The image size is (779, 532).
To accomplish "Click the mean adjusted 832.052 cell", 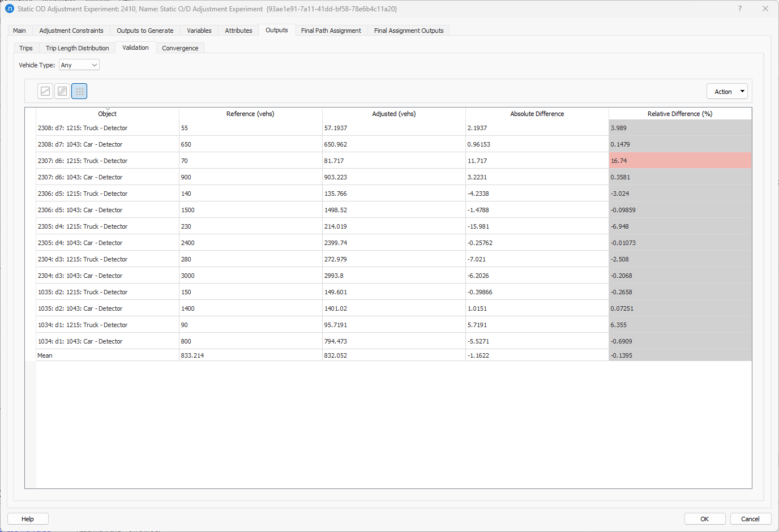I will (x=394, y=355).
